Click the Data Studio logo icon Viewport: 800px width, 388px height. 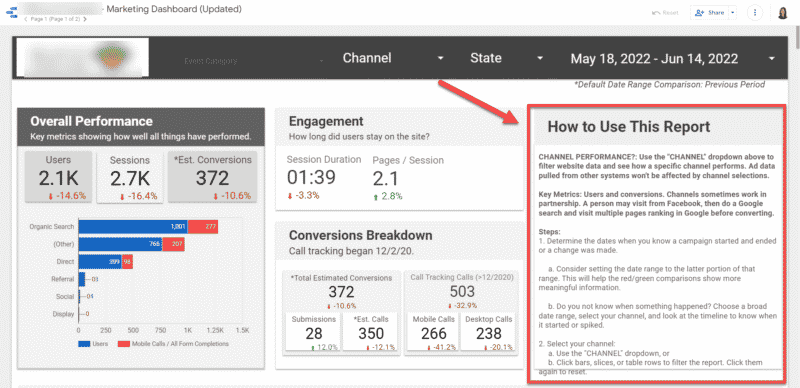coord(11,12)
